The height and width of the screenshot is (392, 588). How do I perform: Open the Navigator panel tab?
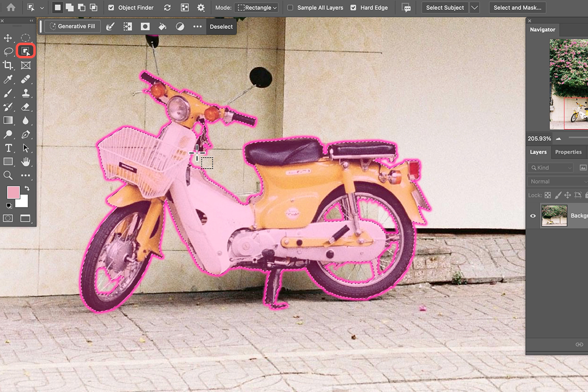tap(542, 29)
